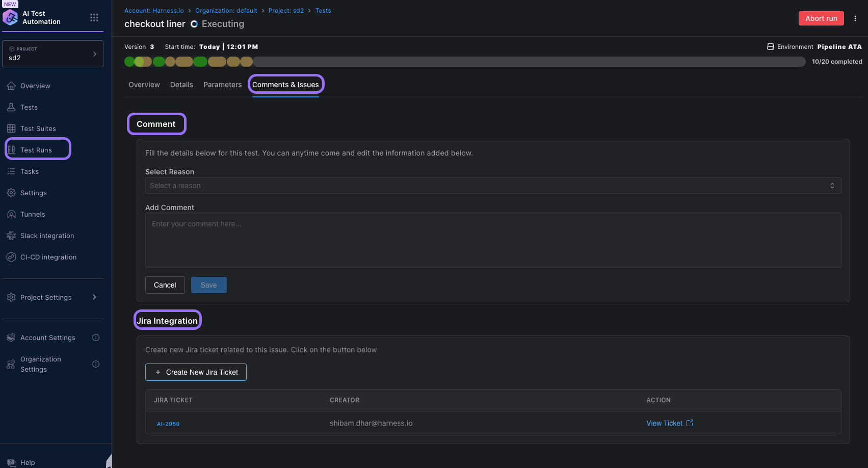The width and height of the screenshot is (868, 468).
Task: Click the Tests flask icon
Action: coord(11,107)
